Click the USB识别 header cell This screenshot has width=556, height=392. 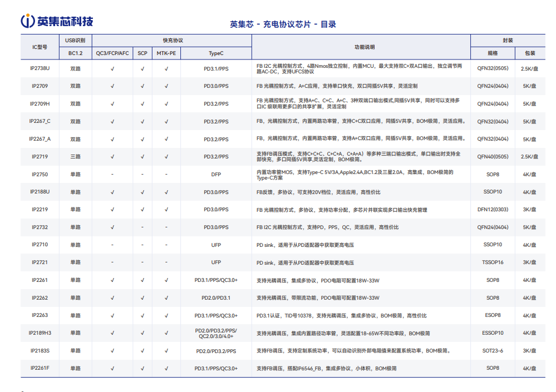point(75,41)
